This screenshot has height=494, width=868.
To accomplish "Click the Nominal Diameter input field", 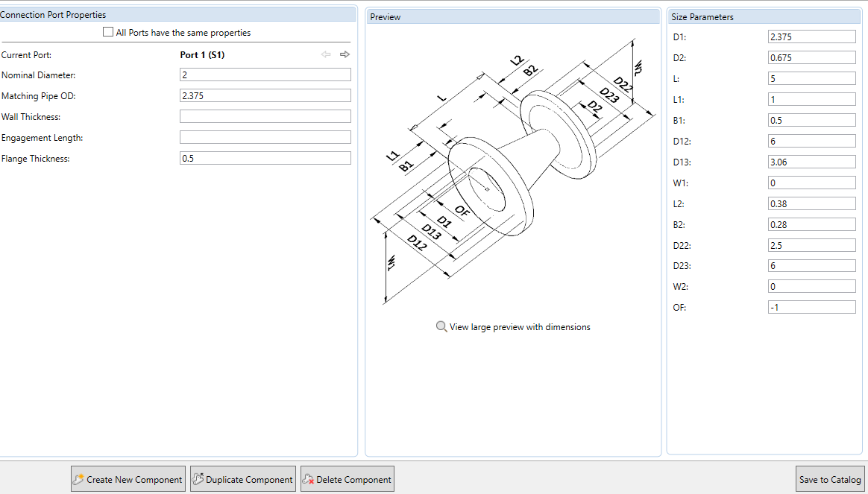I will coord(265,75).
